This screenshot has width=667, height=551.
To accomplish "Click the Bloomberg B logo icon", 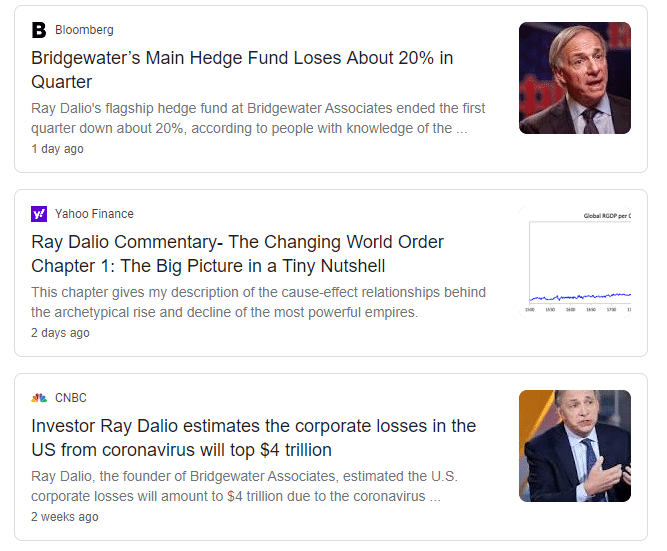I will click(x=39, y=30).
